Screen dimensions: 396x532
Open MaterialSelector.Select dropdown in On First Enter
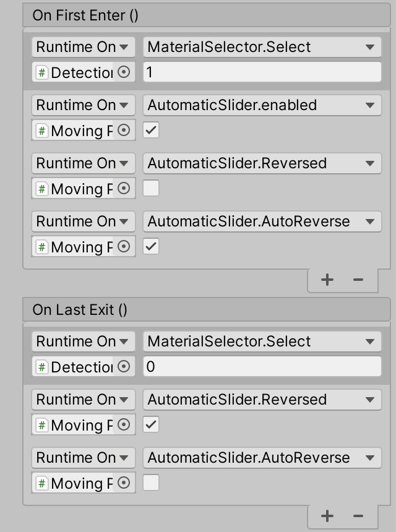[x=262, y=47]
